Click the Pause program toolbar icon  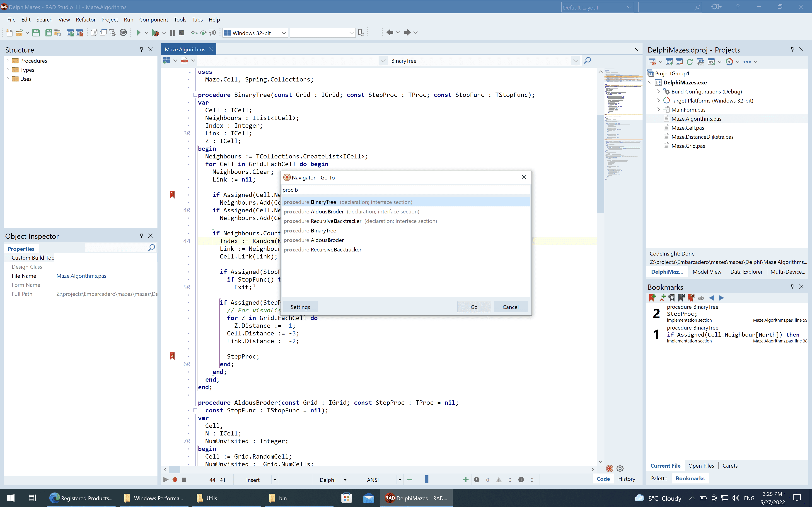pos(172,33)
